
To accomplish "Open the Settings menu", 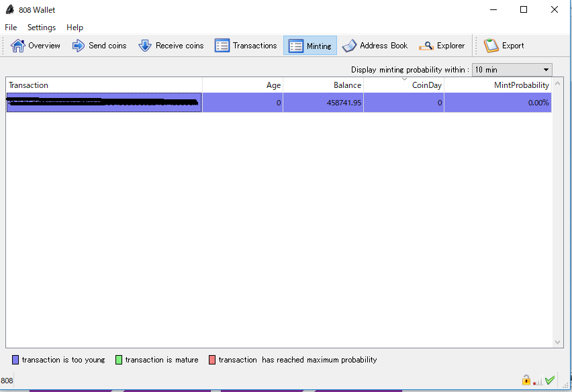I will click(42, 28).
